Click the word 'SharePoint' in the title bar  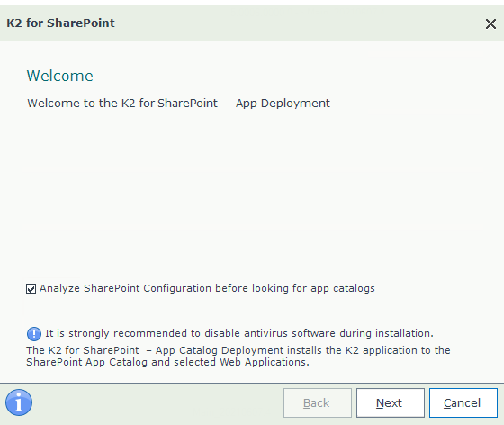[81, 23]
